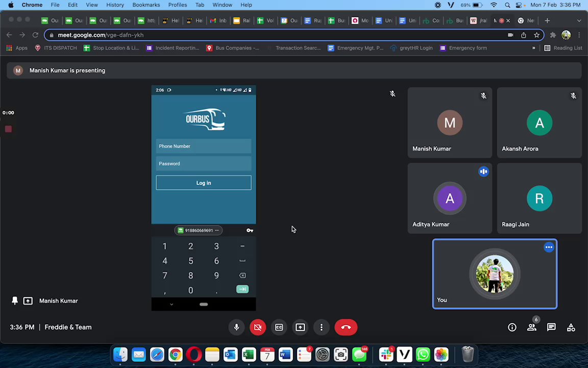Expand hidden bookmarks chevron
Image resolution: width=588 pixels, height=368 pixels.
(x=533, y=48)
